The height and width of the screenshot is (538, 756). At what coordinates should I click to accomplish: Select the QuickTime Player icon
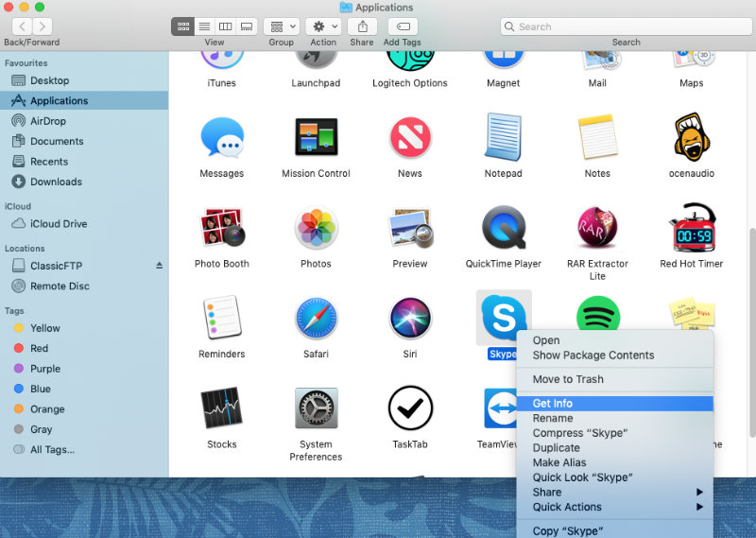[504, 227]
